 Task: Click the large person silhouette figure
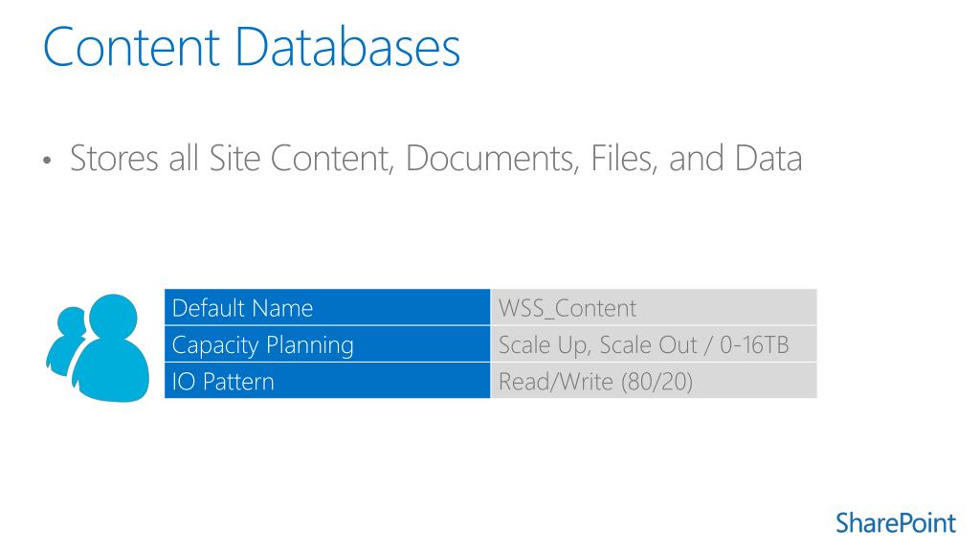111,347
